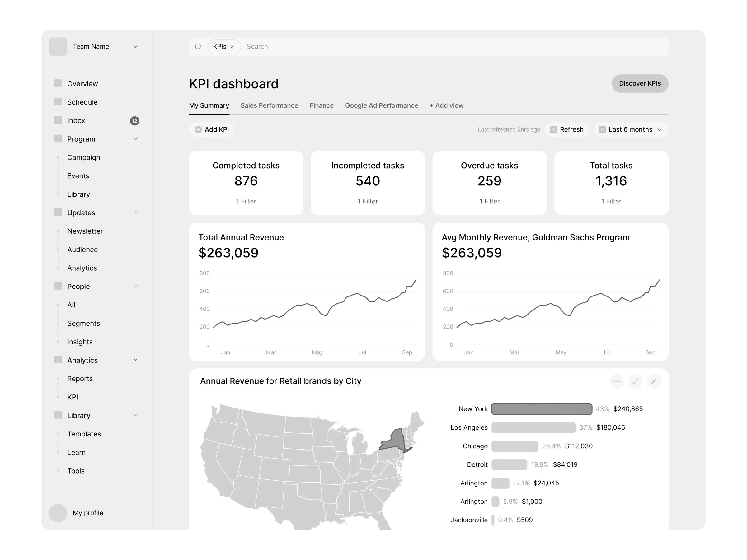Click the Analytics section icon

58,360
